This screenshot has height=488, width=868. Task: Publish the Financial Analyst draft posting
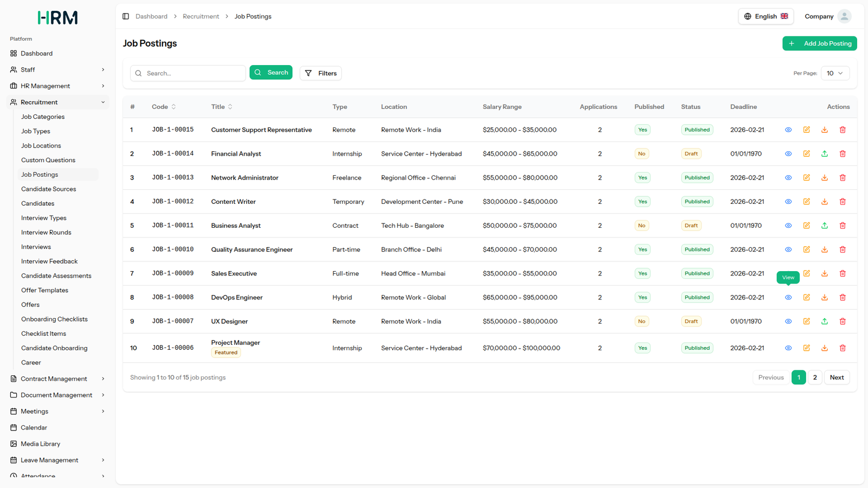click(x=825, y=154)
